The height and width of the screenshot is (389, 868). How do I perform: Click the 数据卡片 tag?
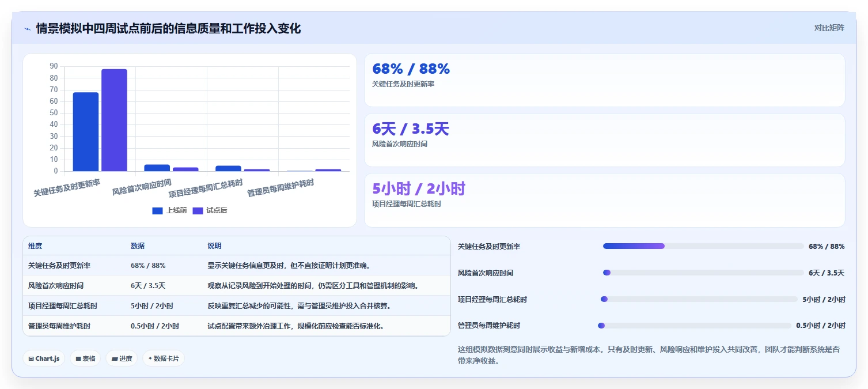[x=164, y=358]
